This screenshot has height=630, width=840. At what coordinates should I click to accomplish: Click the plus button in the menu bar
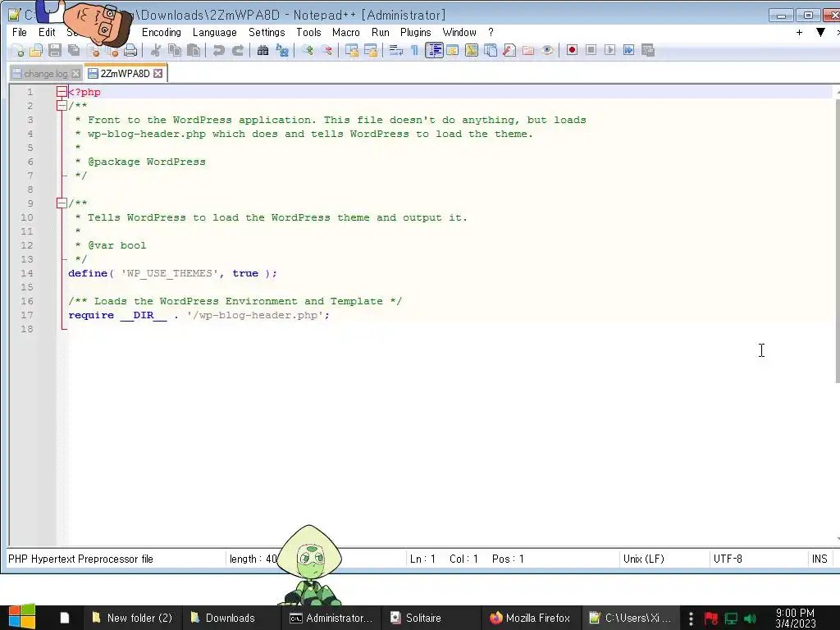click(x=799, y=32)
